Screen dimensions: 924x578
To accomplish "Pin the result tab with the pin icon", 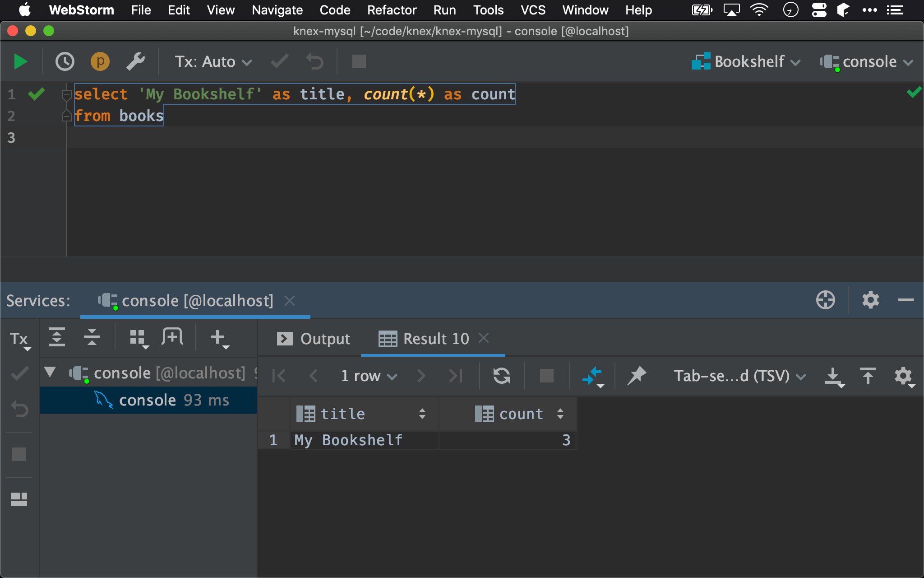I will coord(637,376).
